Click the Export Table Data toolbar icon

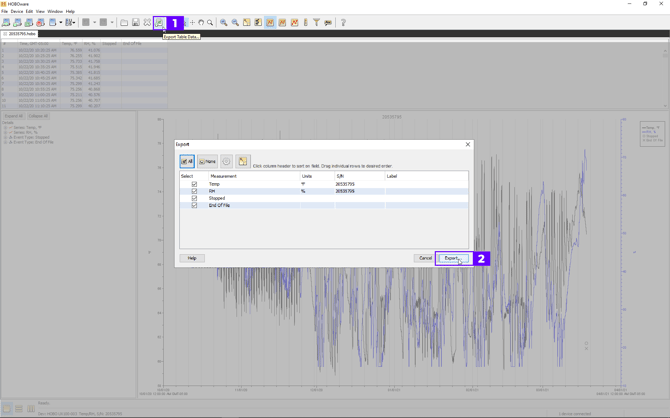tap(159, 22)
